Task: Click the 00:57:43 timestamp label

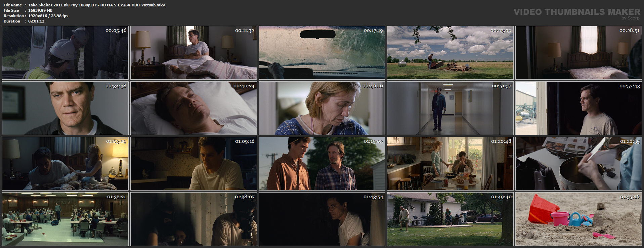Action: [630, 86]
